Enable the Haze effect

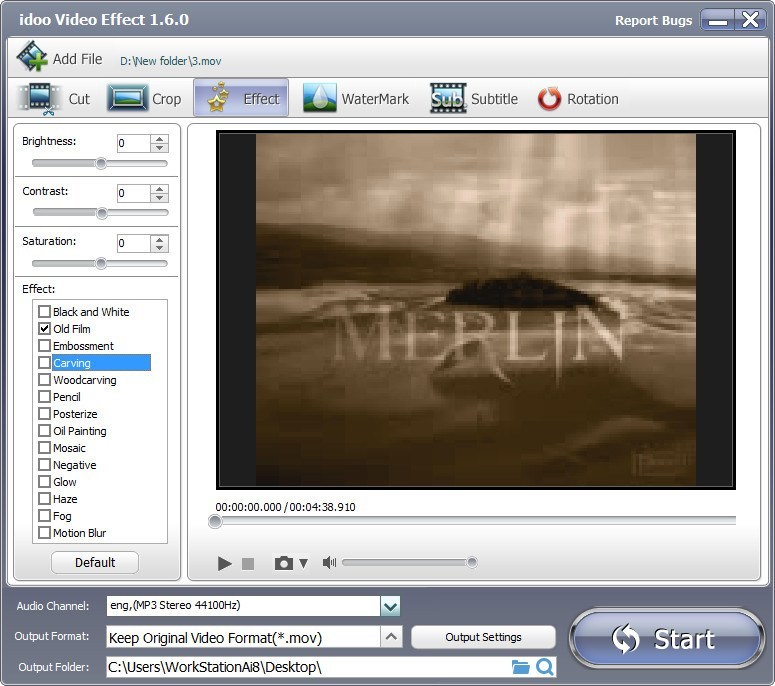(44, 498)
